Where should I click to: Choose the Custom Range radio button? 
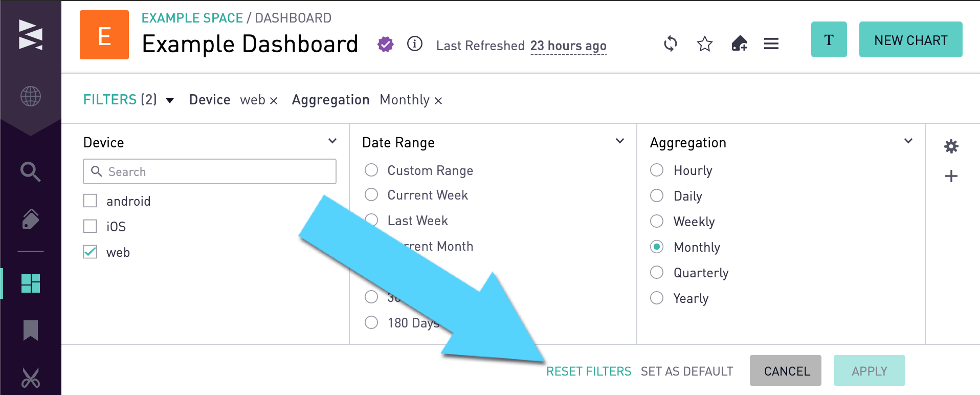click(371, 170)
